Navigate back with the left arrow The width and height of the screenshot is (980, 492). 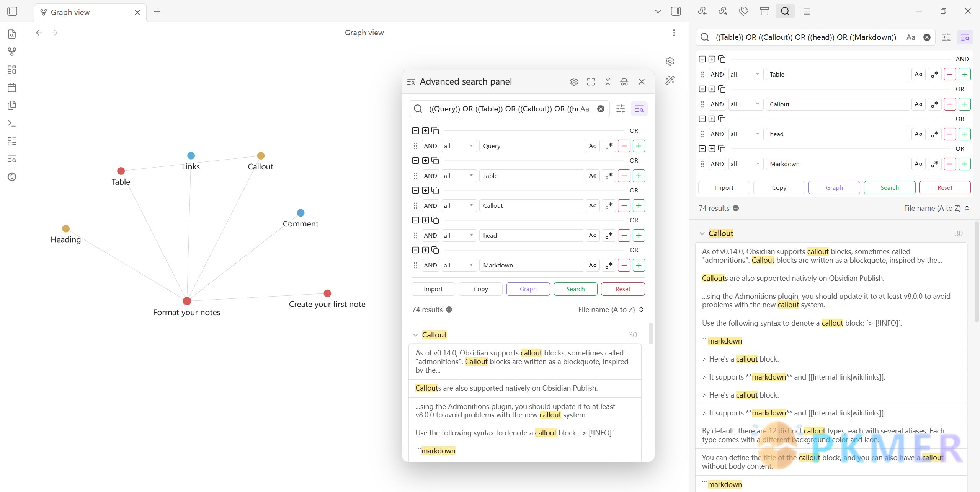pos(39,33)
